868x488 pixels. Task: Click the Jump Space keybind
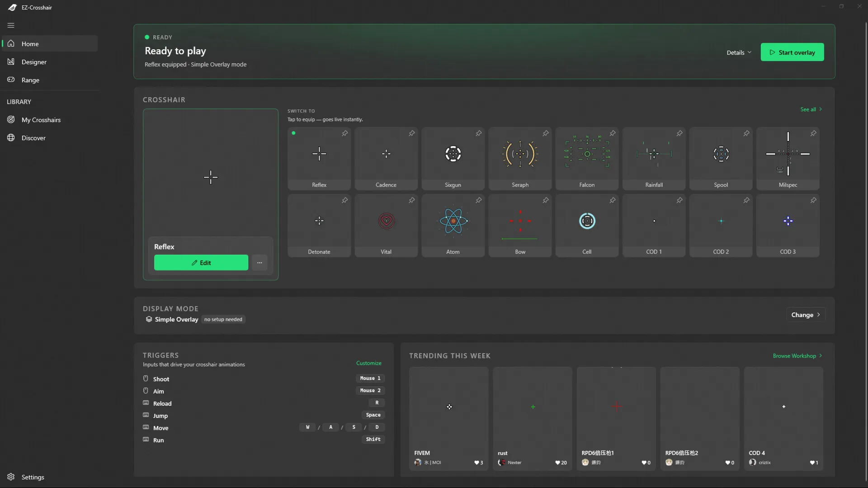coord(373,415)
